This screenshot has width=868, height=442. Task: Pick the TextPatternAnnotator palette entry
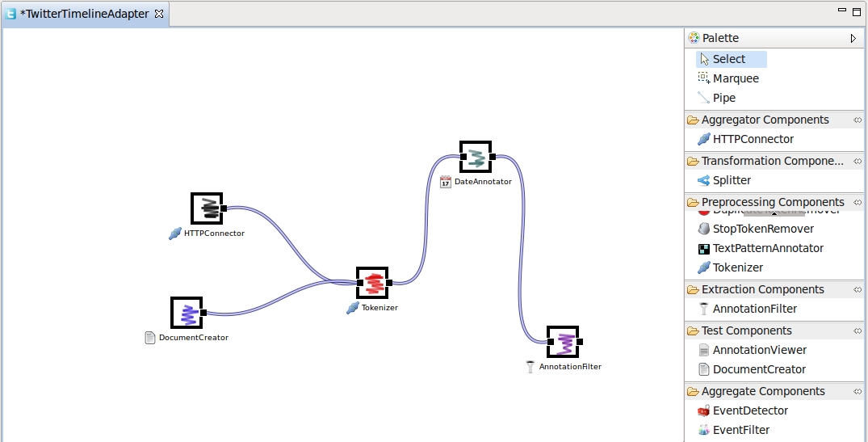point(761,248)
